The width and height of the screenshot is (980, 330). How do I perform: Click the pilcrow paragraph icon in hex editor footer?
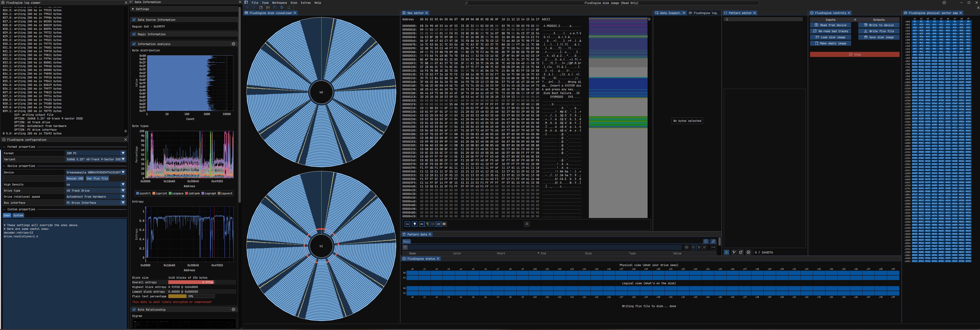pos(428,224)
